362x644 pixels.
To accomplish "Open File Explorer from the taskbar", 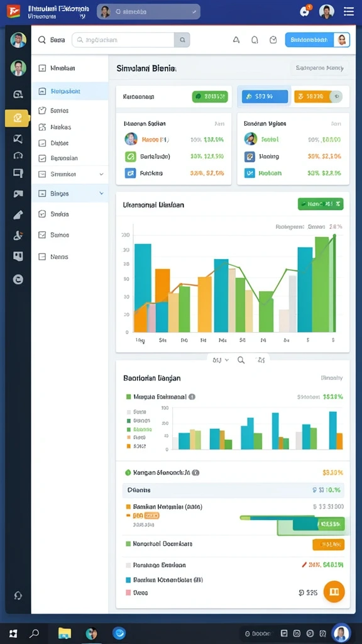I will tap(65, 633).
